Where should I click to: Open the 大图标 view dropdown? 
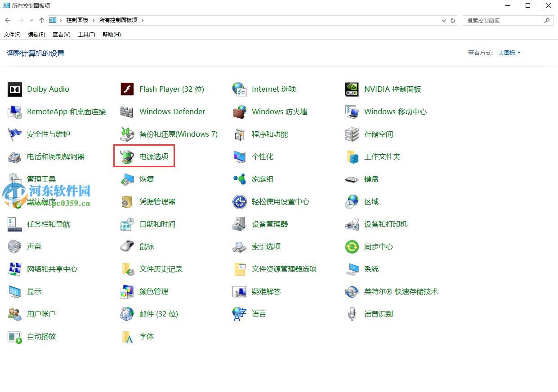[509, 53]
